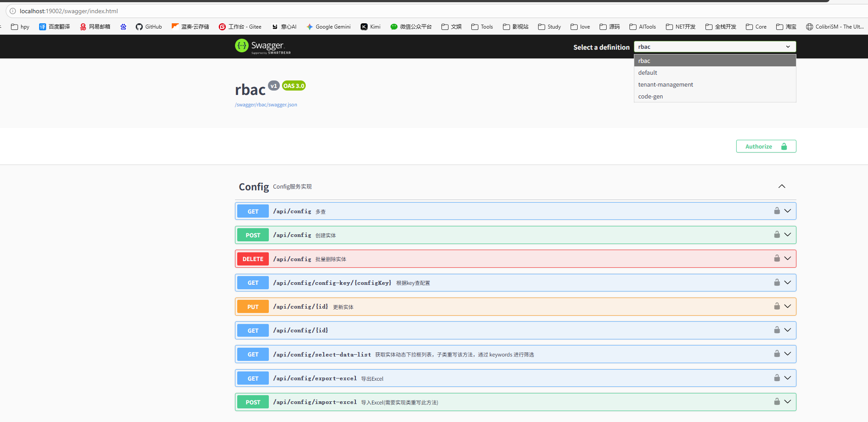This screenshot has width=868, height=422.
Task: Click the browser address bar URL
Action: pyautogui.click(x=69, y=11)
